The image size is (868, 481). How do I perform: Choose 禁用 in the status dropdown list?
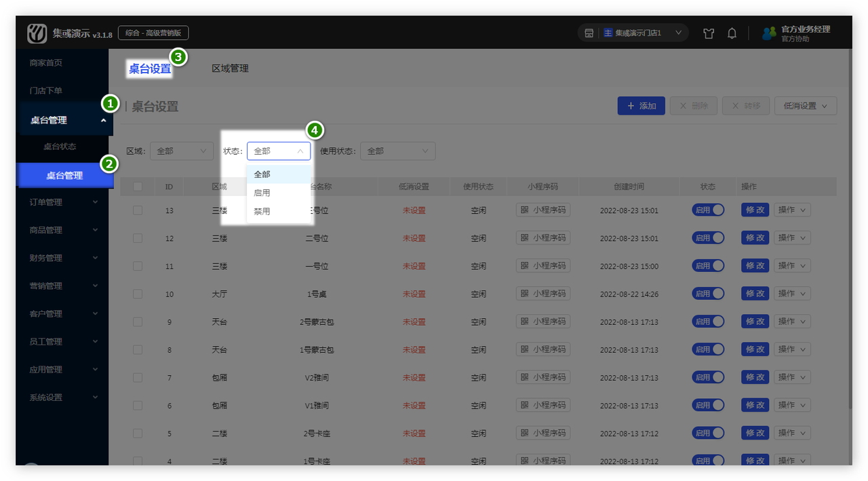279,211
